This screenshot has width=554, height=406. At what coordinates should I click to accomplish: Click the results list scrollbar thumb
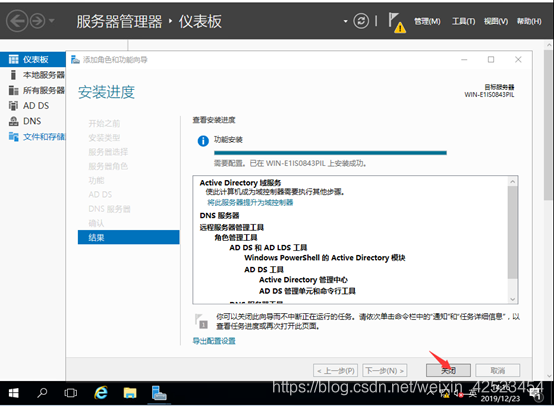tap(513, 233)
